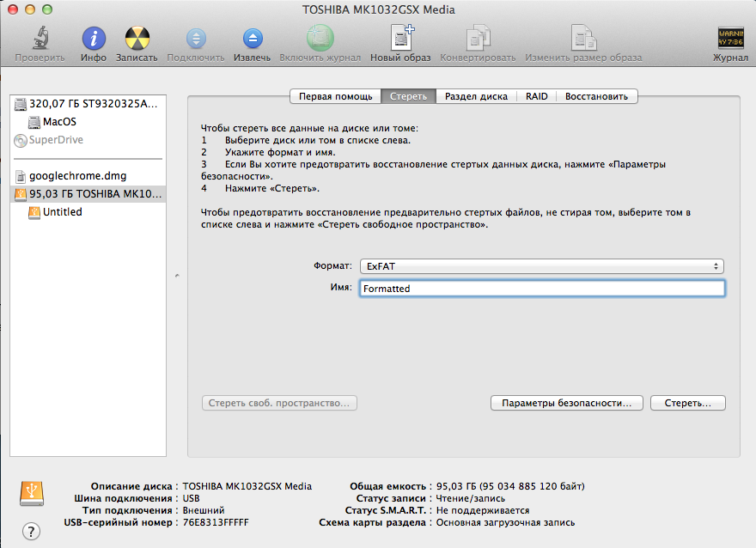The height and width of the screenshot is (548, 756).
Task: Click the Шина подключения value USB
Action: click(191, 498)
